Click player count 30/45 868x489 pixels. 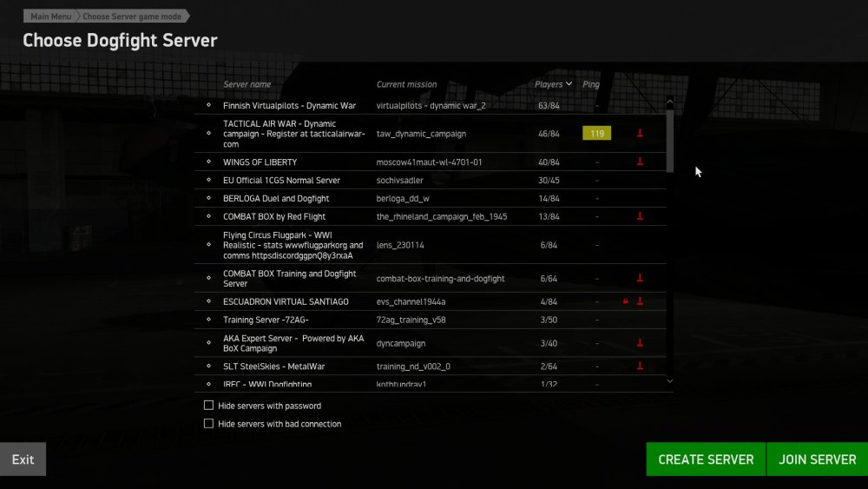point(549,180)
